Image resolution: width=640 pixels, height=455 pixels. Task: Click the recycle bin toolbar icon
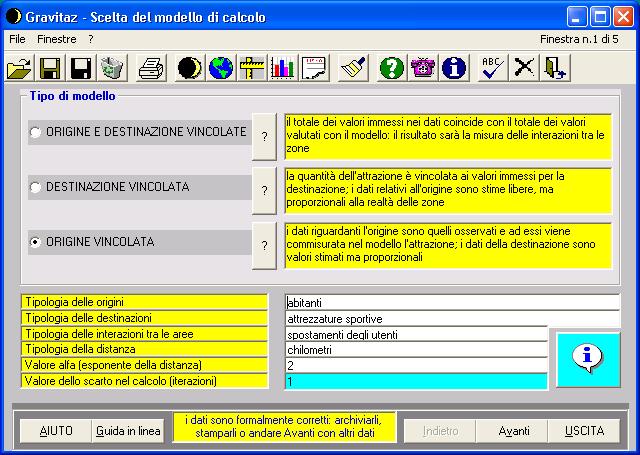tap(112, 67)
